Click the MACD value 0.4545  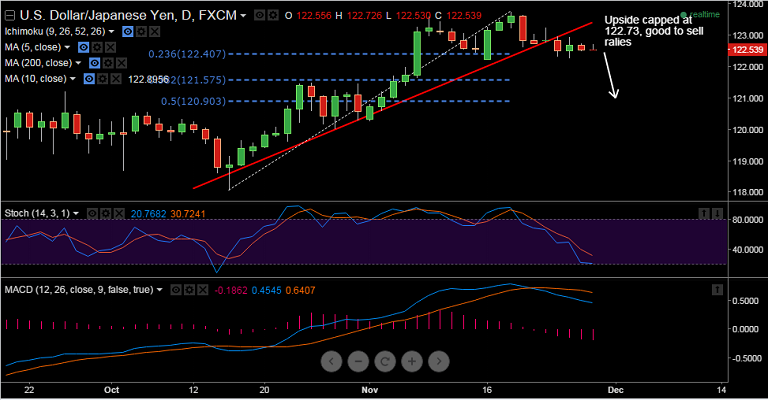point(266,291)
